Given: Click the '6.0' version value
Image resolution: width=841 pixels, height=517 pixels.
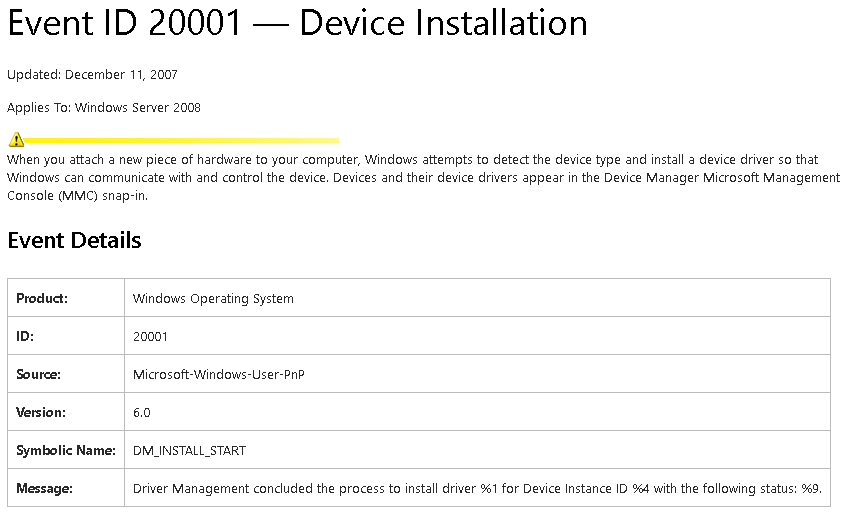Looking at the screenshot, I should click(x=142, y=412).
